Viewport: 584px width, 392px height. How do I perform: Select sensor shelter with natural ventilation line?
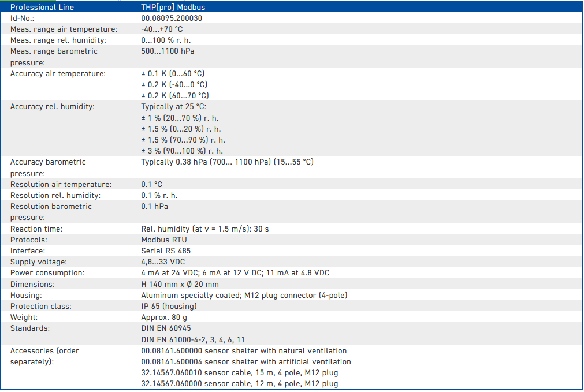(244, 350)
